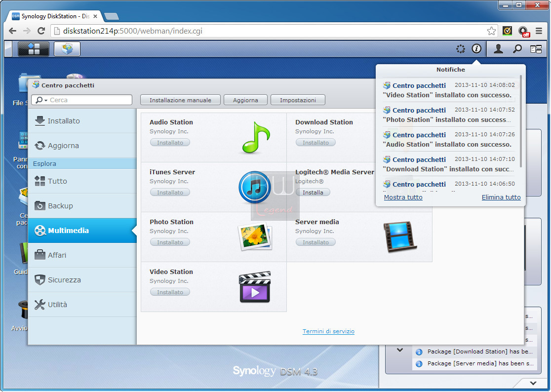The image size is (551, 392).
Task: Click Elimina tutto in notifications
Action: (x=501, y=197)
